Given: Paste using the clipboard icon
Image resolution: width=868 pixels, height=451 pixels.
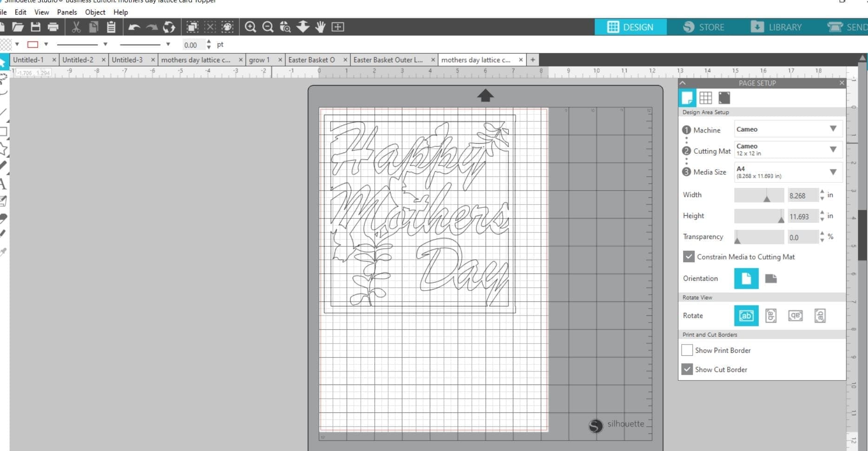Looking at the screenshot, I should 111,27.
